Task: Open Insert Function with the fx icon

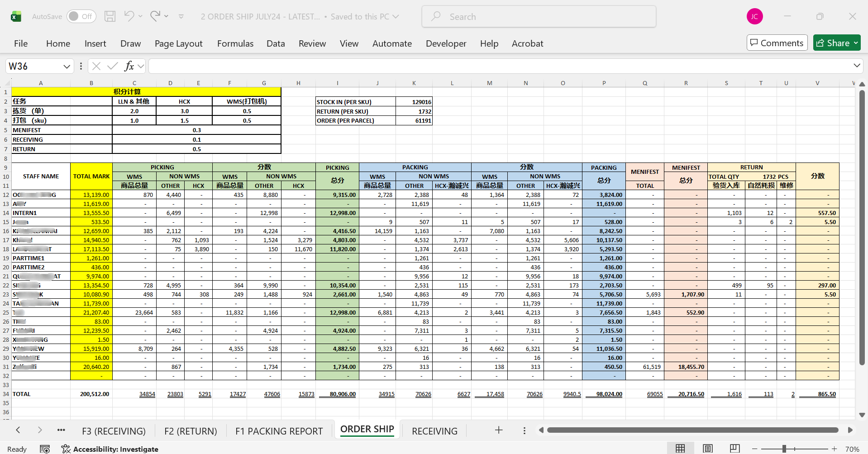Action: coord(128,66)
